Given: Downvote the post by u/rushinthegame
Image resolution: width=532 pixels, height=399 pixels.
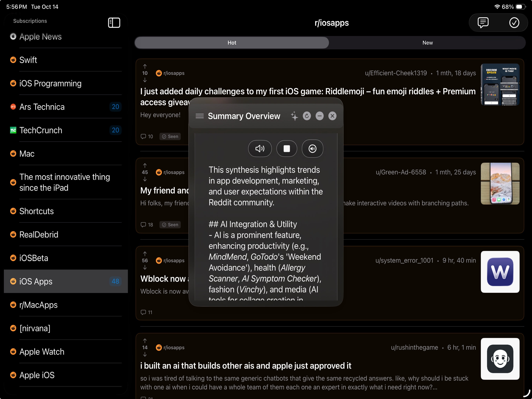Looking at the screenshot, I should 145,354.
